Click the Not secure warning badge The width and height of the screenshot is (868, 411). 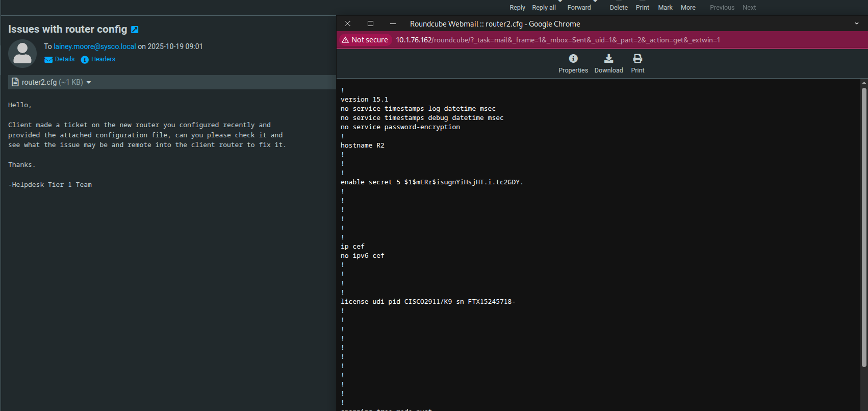pos(365,40)
